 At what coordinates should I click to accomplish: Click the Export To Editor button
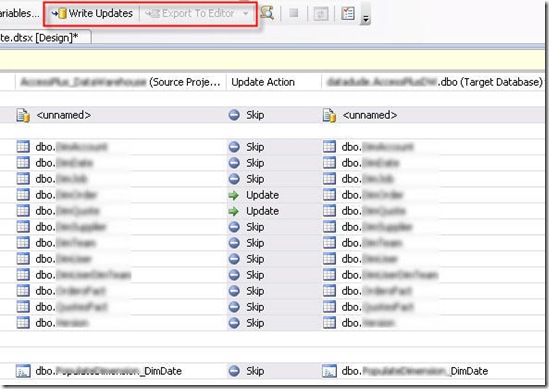click(189, 14)
